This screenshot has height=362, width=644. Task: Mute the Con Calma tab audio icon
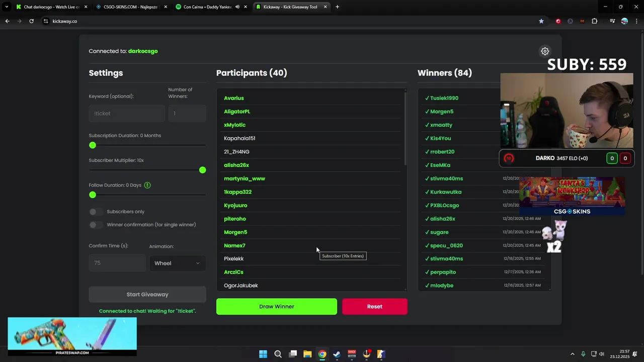[x=237, y=7]
